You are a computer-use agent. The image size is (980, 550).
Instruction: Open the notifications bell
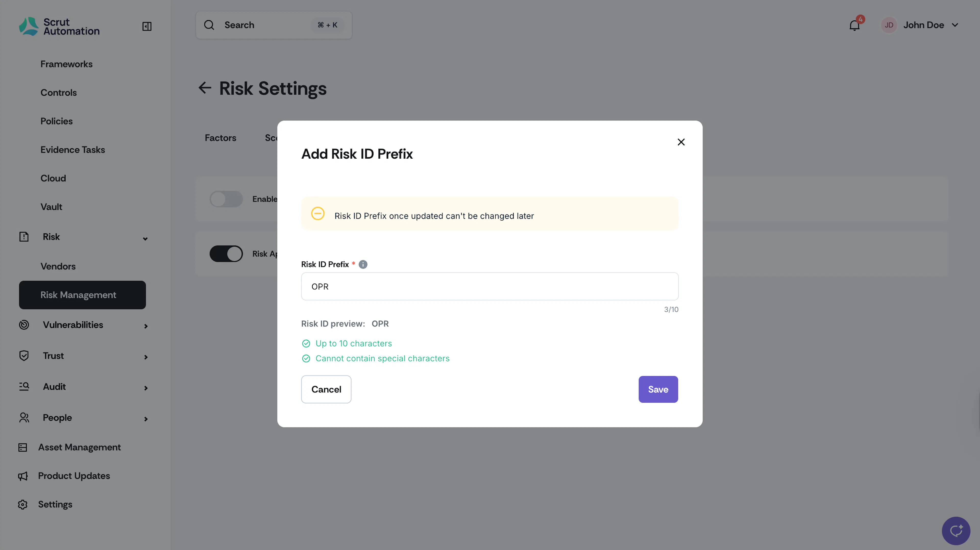[854, 25]
